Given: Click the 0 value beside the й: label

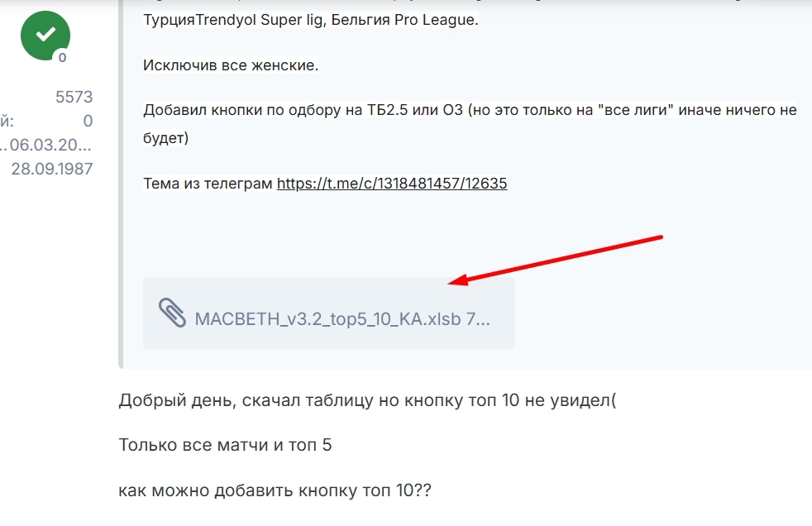Looking at the screenshot, I should coord(88,121).
